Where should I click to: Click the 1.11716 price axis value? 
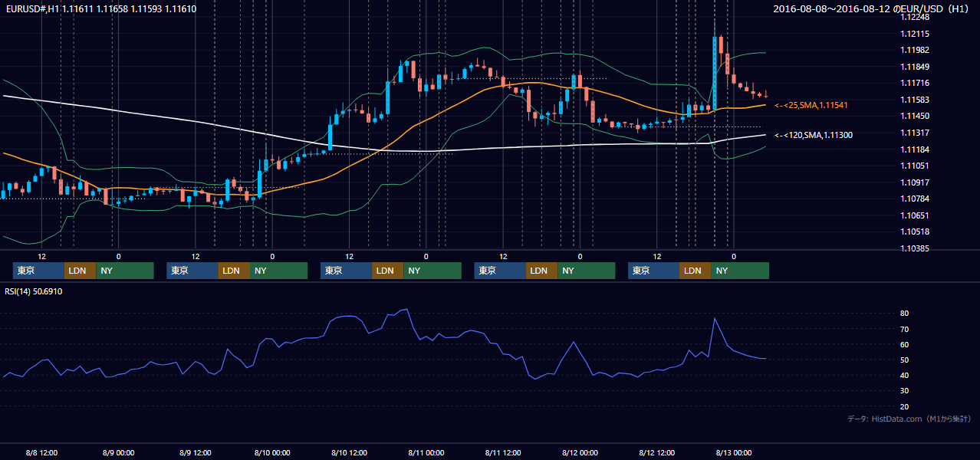916,83
